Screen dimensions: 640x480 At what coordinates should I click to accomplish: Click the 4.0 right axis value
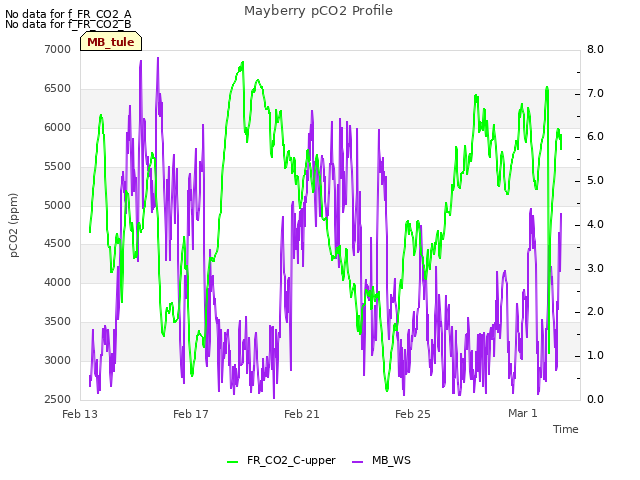[595, 224]
